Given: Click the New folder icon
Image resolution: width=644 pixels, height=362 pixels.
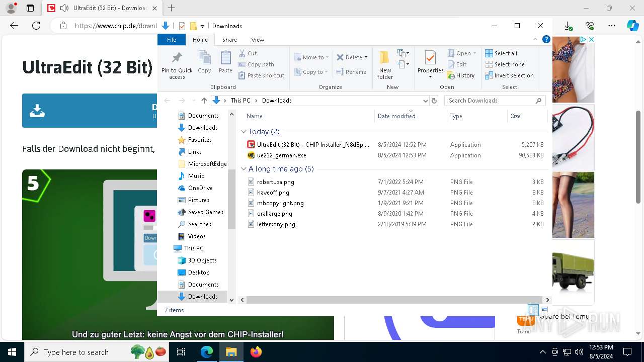Looking at the screenshot, I should click(x=385, y=58).
